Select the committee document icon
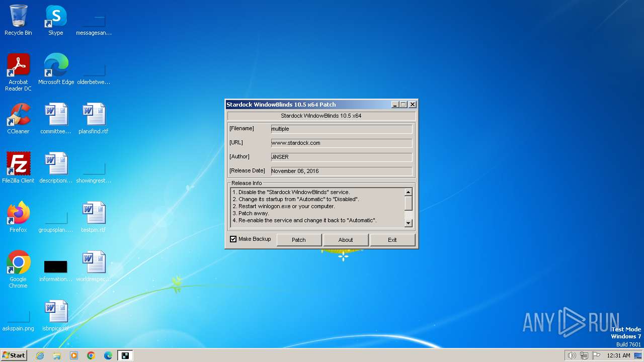Image resolution: width=644 pixels, height=362 pixels. 56,119
